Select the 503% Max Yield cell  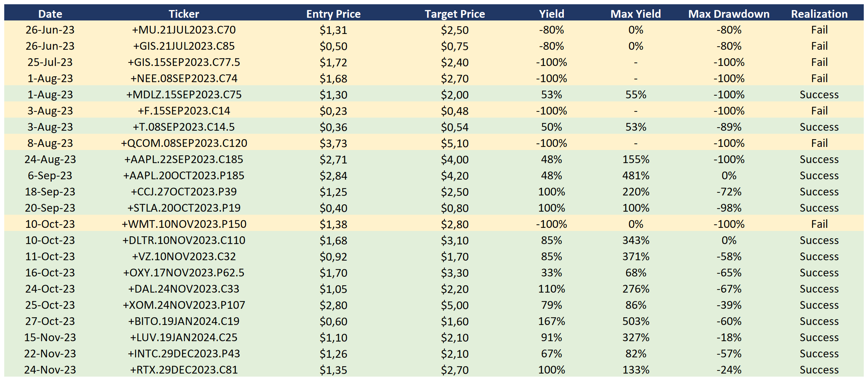click(636, 321)
